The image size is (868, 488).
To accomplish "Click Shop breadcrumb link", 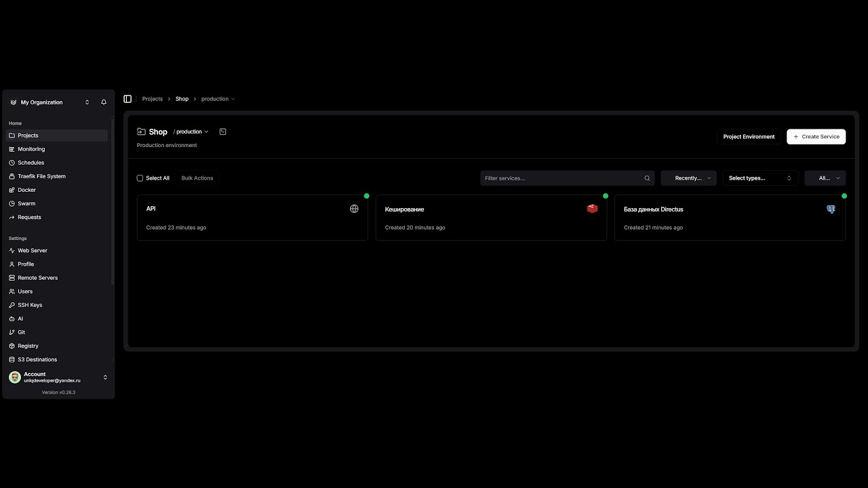I will click(x=182, y=99).
